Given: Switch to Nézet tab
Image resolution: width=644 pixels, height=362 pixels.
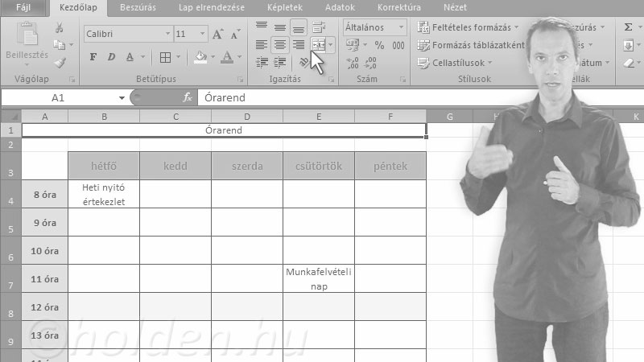Looking at the screenshot, I should (455, 7).
